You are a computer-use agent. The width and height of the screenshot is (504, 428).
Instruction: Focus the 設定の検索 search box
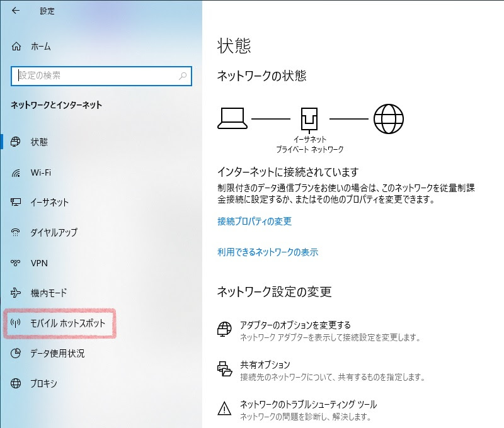point(101,76)
